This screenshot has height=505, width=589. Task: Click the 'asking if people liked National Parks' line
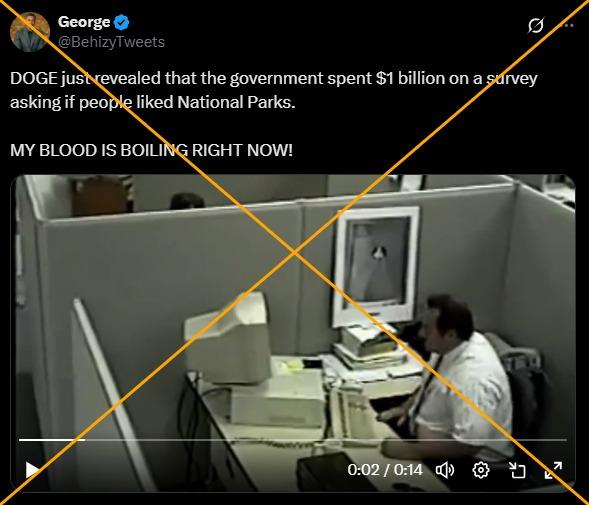[x=153, y=102]
